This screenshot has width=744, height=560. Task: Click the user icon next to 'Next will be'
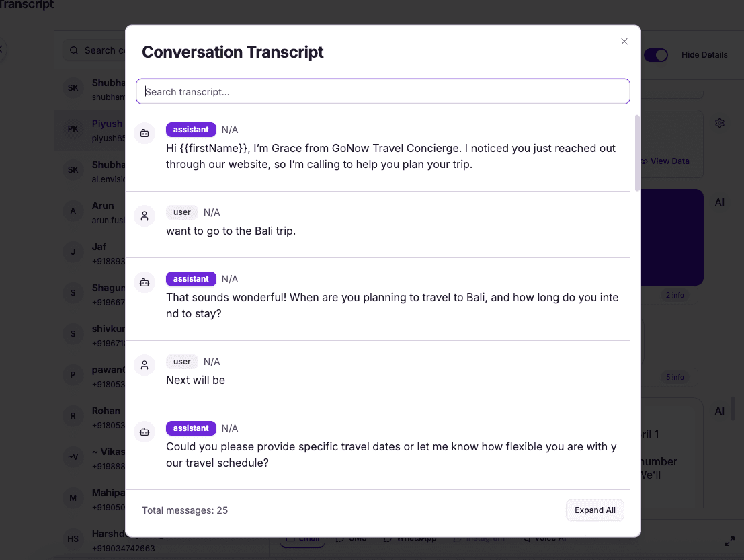(144, 365)
